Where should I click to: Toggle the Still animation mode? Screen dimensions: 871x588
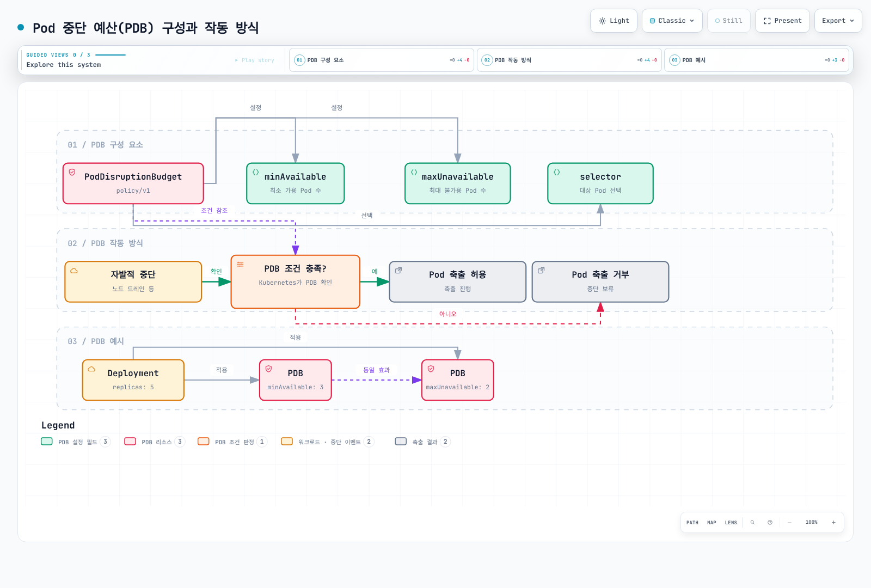[728, 21]
